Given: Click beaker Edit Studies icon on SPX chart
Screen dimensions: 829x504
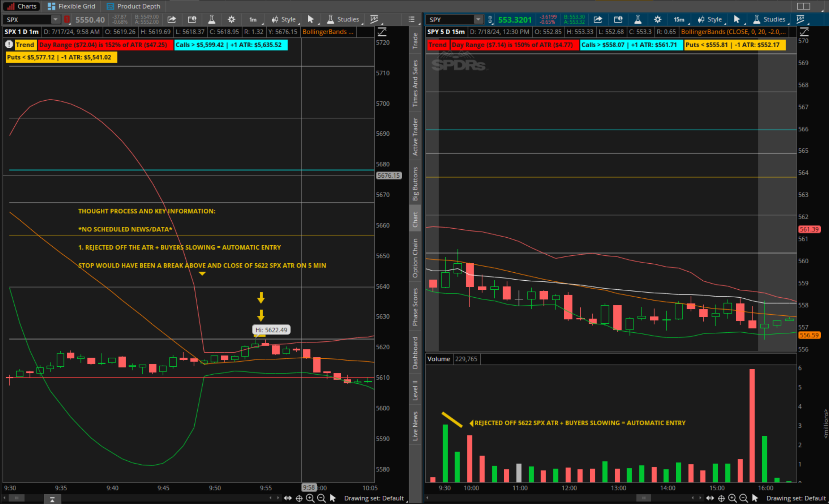Looking at the screenshot, I should tap(211, 19).
